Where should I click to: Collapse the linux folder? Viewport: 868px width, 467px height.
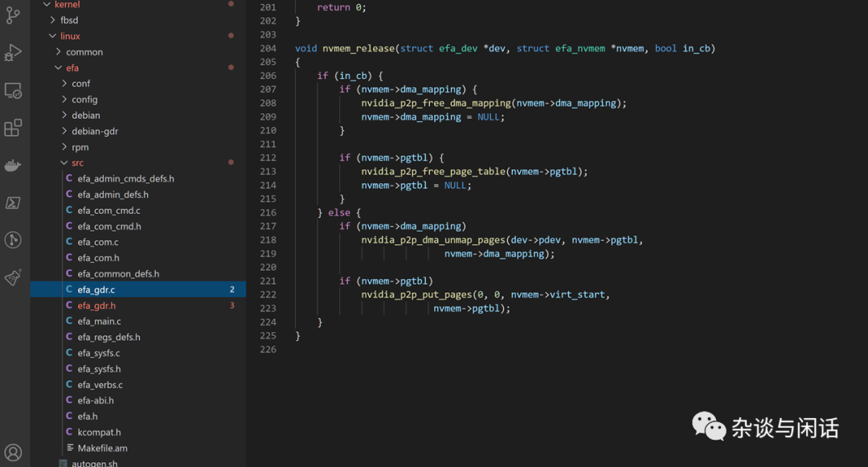click(x=52, y=36)
